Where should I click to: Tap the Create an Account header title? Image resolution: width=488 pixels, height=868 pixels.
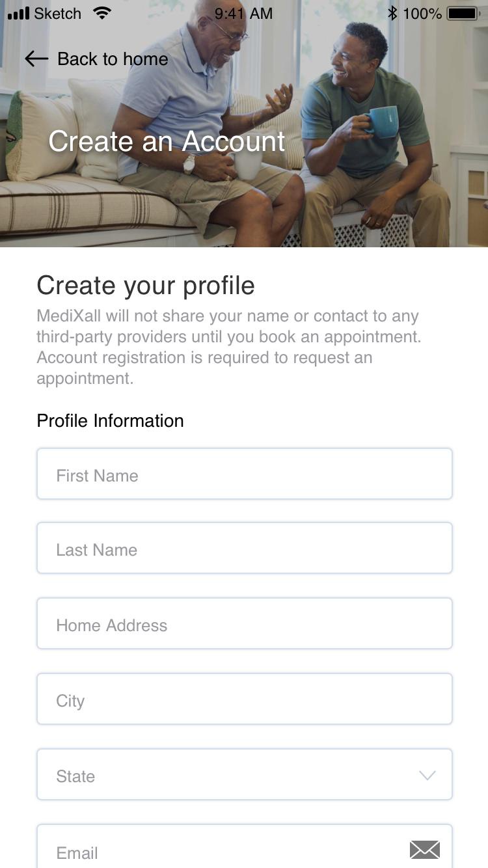[x=167, y=141]
